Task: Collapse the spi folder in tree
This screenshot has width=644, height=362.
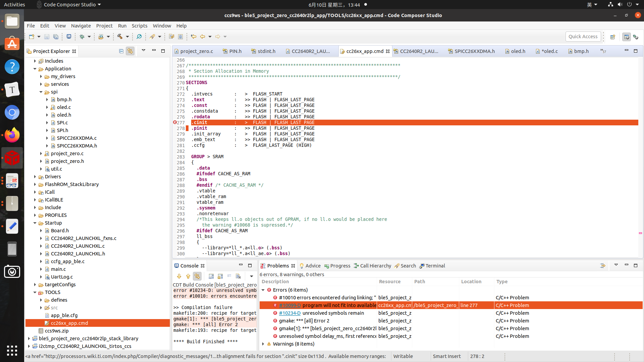Action: (41, 92)
